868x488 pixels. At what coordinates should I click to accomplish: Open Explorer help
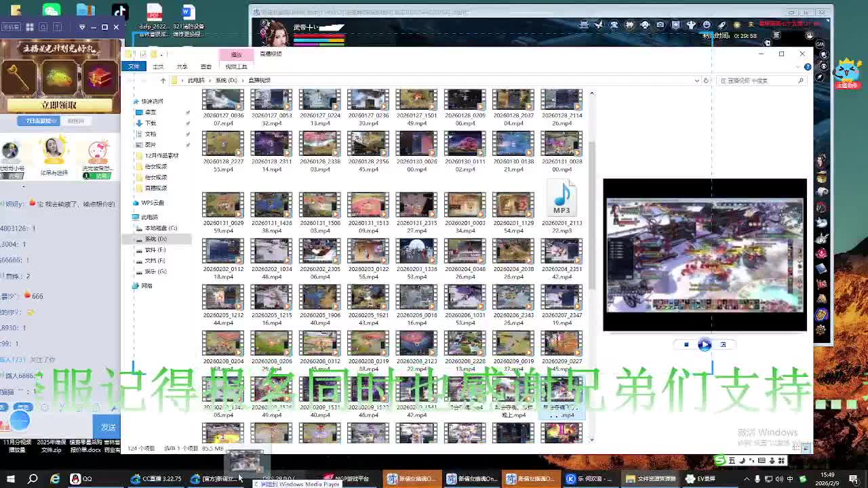(x=808, y=66)
